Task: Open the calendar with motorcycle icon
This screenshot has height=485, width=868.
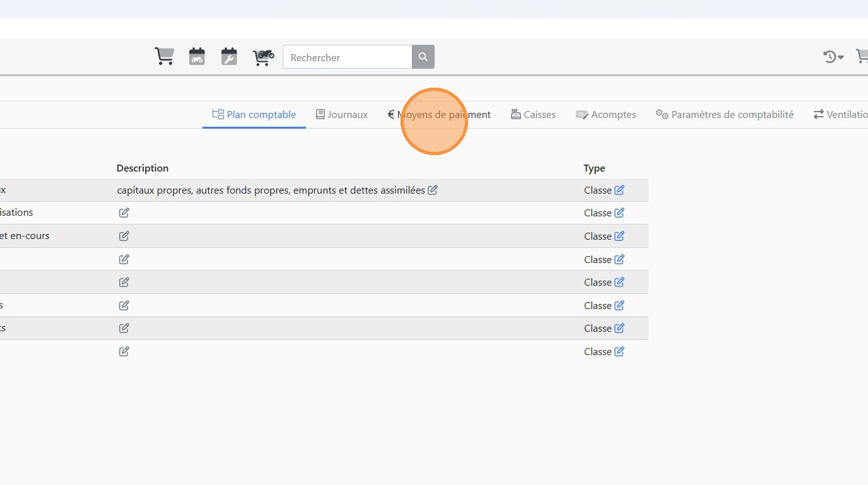Action: tap(197, 57)
